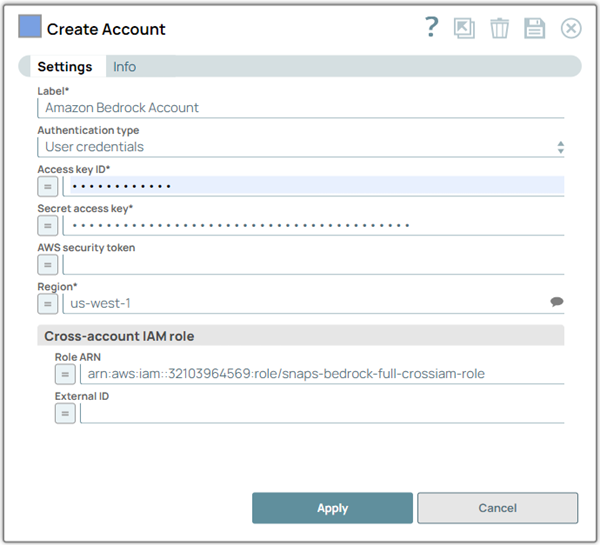Open the Authentication type dropdown
The image size is (600, 545).
point(301,147)
